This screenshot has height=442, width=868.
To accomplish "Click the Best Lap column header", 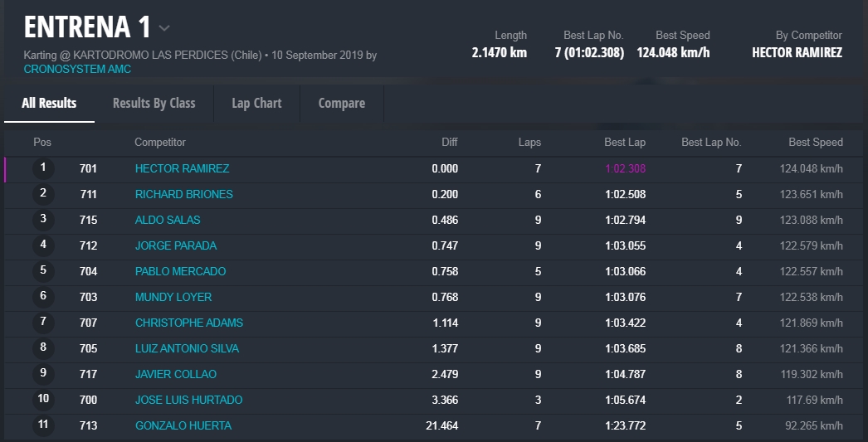I will coord(624,142).
